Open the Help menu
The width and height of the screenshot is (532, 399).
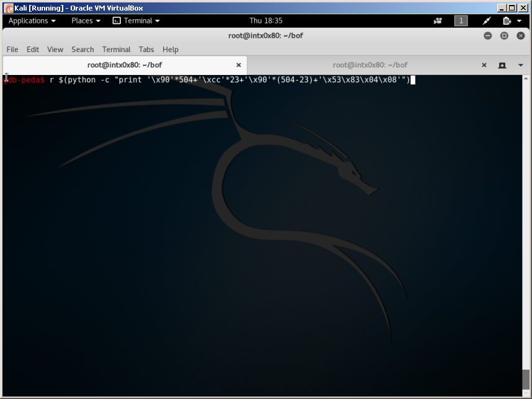click(170, 50)
